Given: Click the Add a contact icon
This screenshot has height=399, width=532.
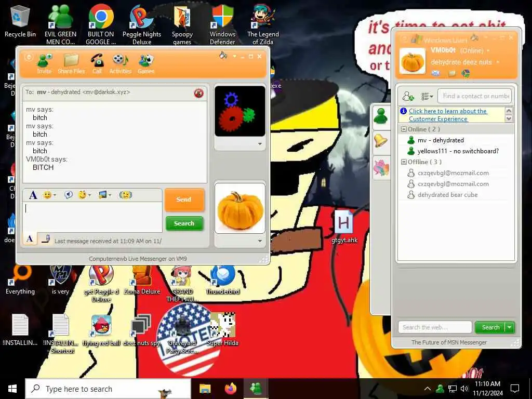Looking at the screenshot, I should pyautogui.click(x=408, y=96).
